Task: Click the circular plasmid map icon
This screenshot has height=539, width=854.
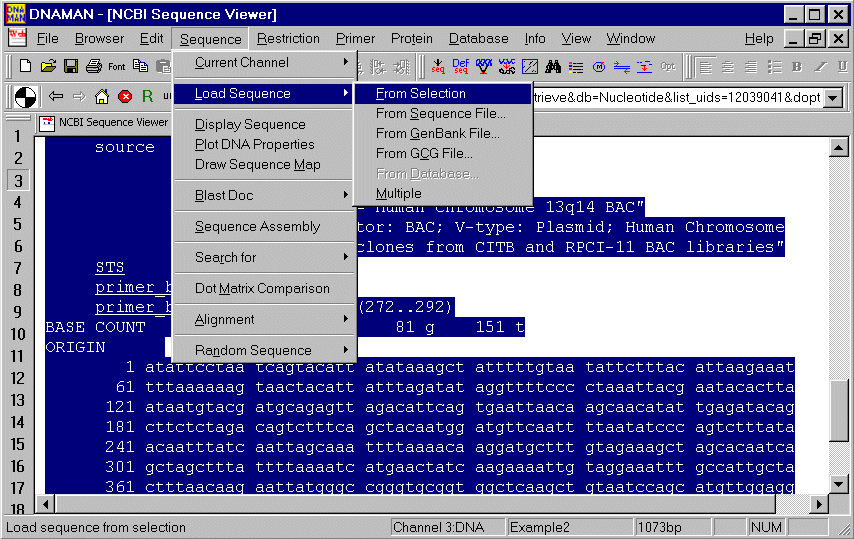Action: click(x=599, y=66)
